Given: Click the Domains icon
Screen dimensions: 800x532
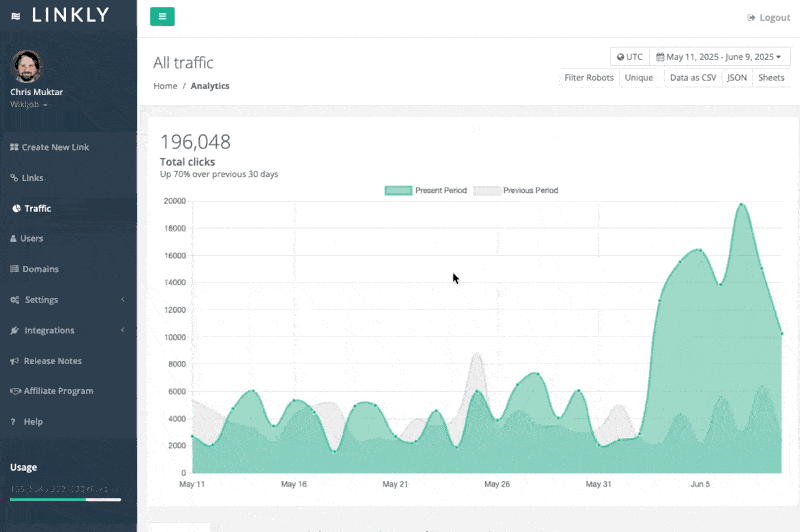Looking at the screenshot, I should pos(14,269).
